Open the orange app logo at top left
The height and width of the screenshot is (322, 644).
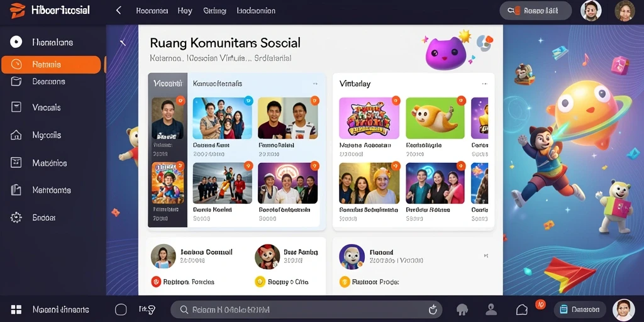pyautogui.click(x=17, y=10)
